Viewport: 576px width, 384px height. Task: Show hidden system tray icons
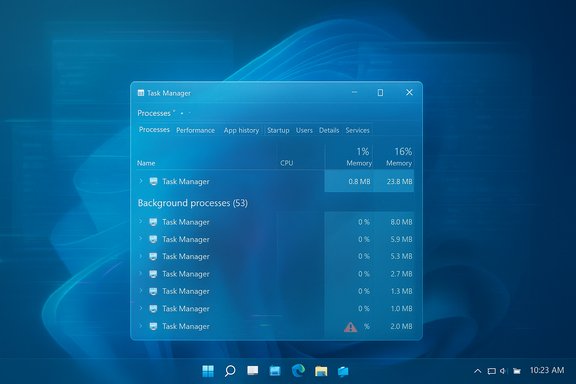(x=478, y=371)
